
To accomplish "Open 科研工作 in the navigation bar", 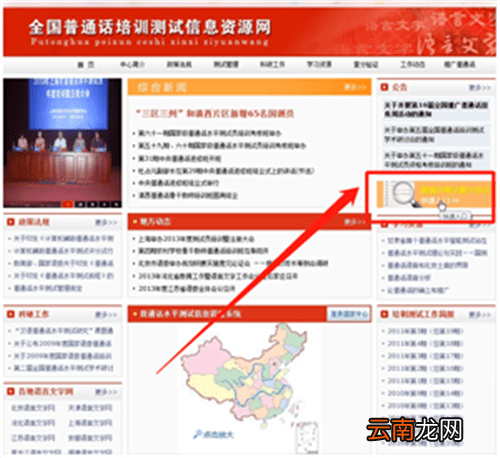I will click(272, 64).
